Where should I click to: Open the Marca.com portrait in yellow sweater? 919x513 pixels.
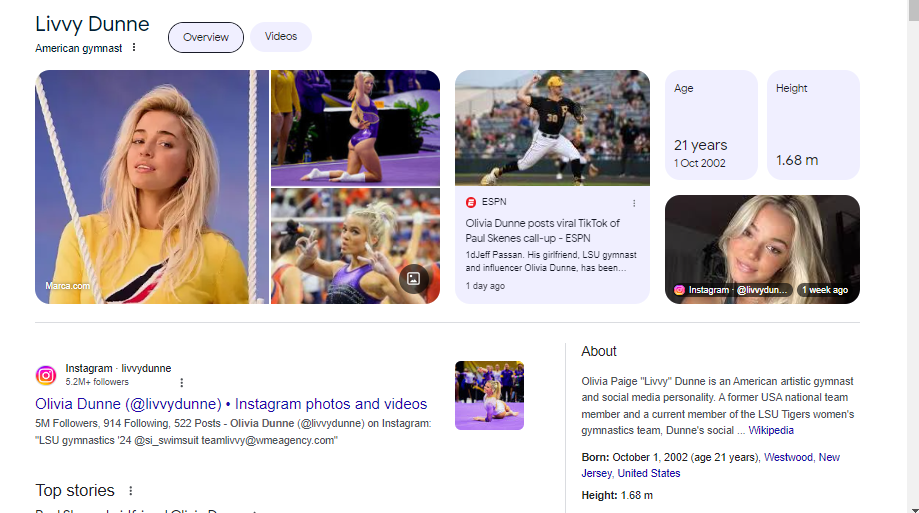(x=152, y=187)
